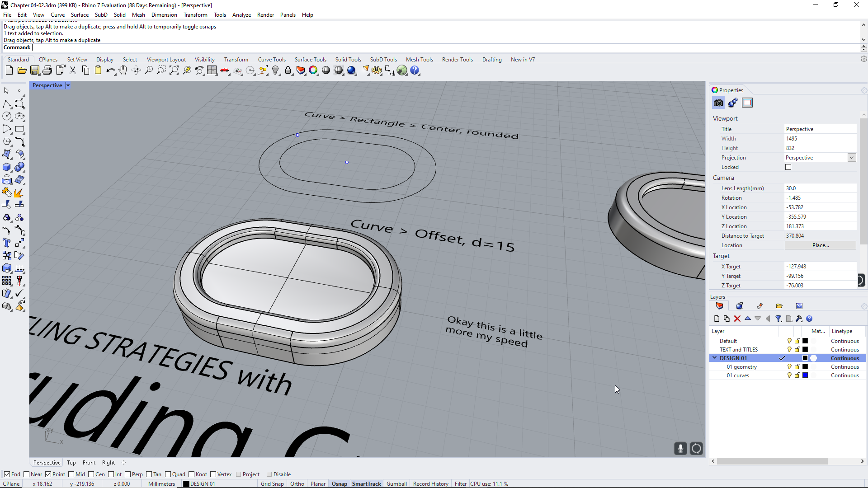
Task: Toggle Near osnap checkbox
Action: (x=26, y=474)
